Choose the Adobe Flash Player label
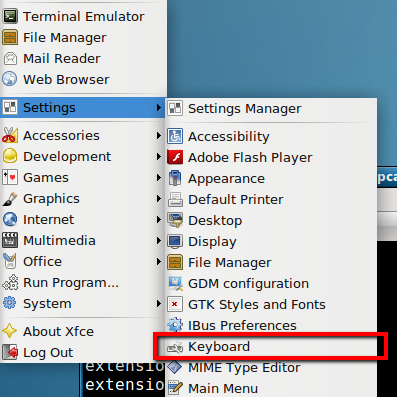The width and height of the screenshot is (397, 397). coord(250,158)
